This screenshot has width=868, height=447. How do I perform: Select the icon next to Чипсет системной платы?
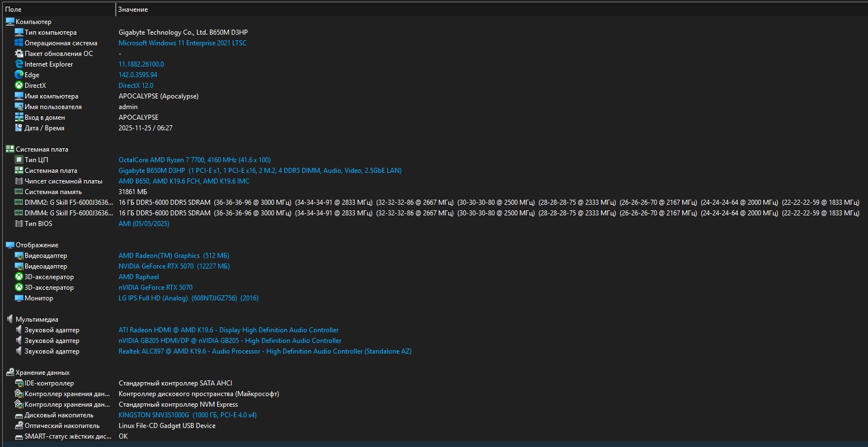click(19, 181)
